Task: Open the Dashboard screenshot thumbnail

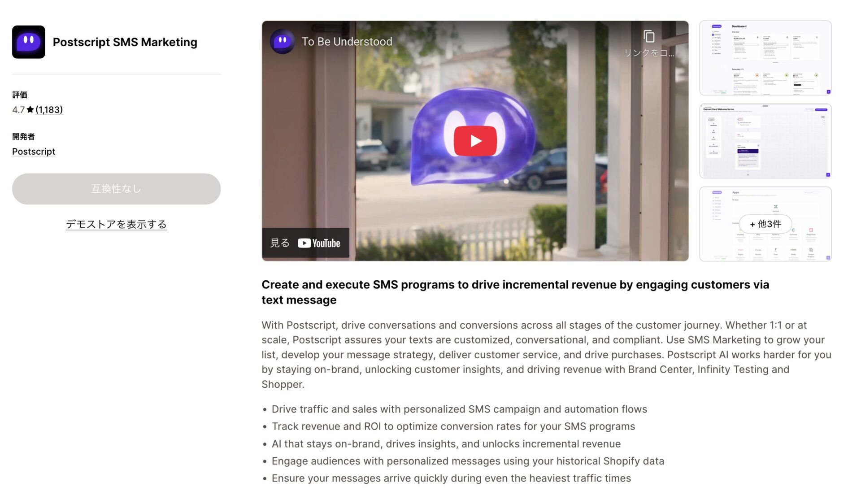Action: [765, 58]
